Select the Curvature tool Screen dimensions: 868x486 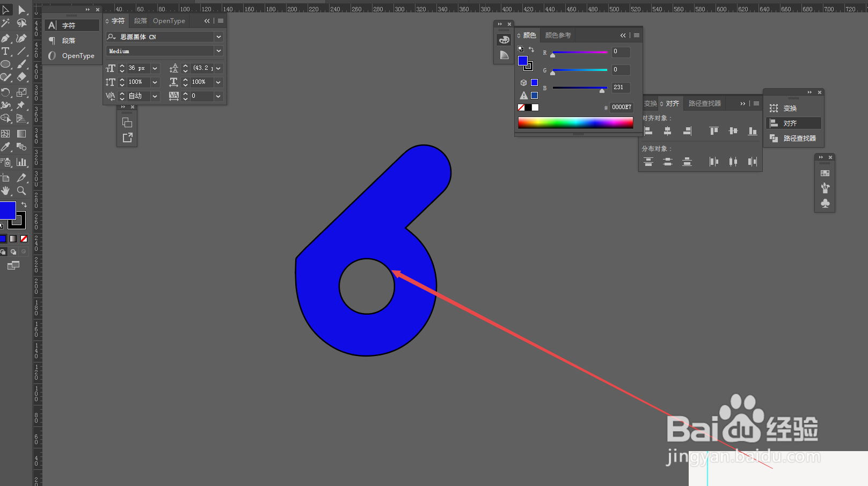point(21,38)
